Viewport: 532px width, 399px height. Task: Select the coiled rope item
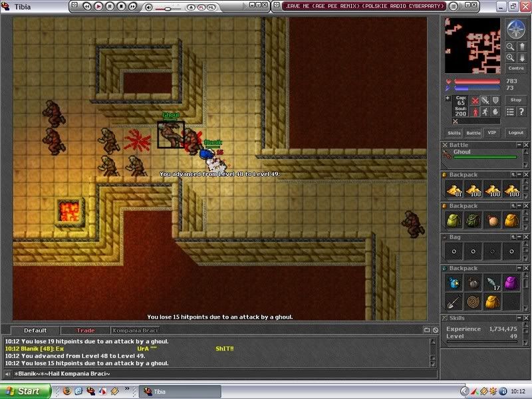(473, 302)
